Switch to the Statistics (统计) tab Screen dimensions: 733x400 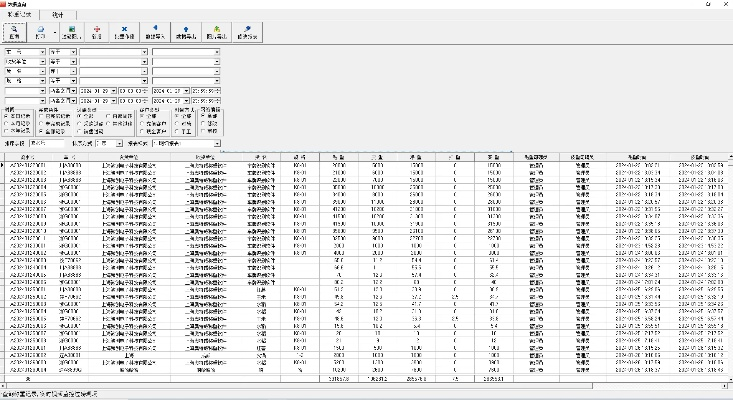[x=57, y=15]
